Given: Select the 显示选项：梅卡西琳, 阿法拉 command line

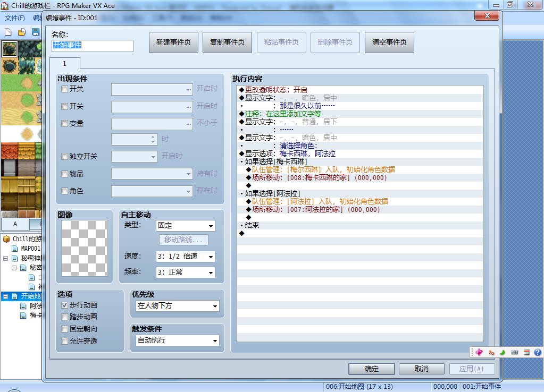Looking at the screenshot, I should [360, 154].
